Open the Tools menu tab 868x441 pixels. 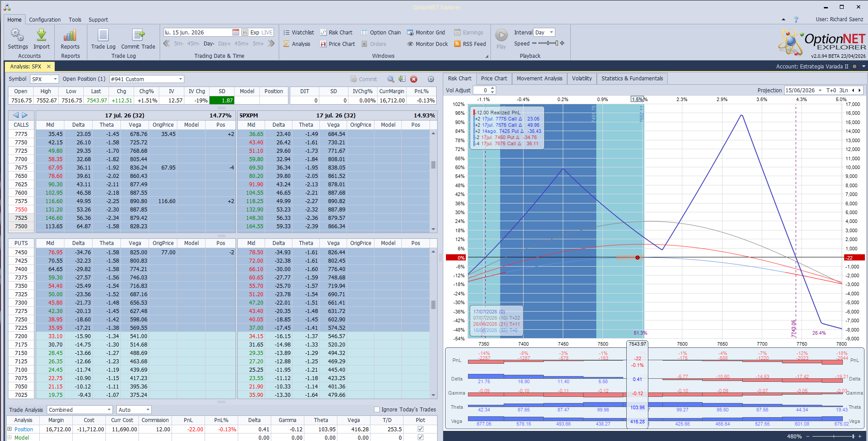[x=75, y=19]
